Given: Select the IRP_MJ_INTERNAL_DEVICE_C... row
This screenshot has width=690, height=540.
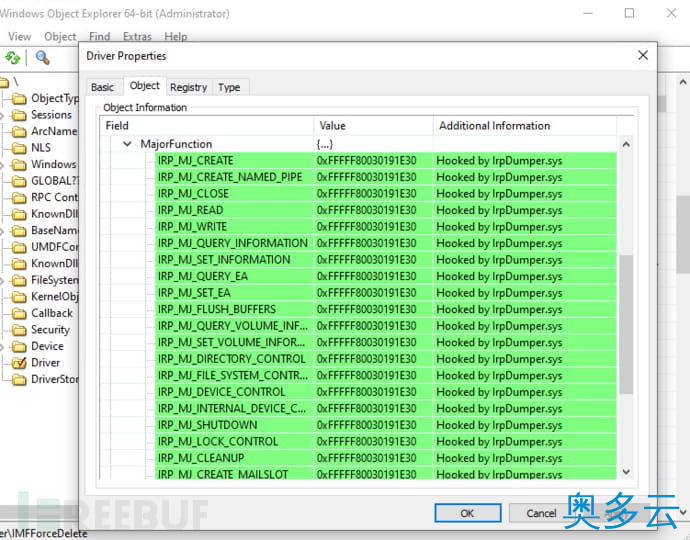Looking at the screenshot, I should tap(385, 408).
